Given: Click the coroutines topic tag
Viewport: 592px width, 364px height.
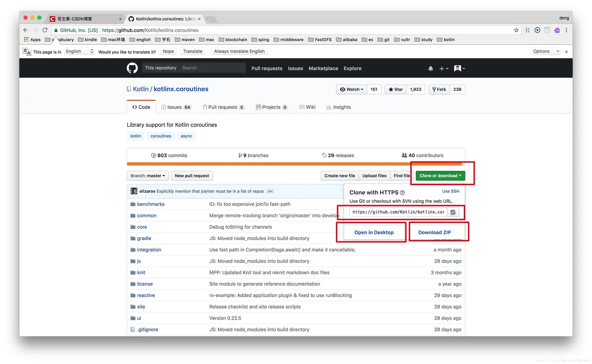Looking at the screenshot, I should tap(161, 136).
